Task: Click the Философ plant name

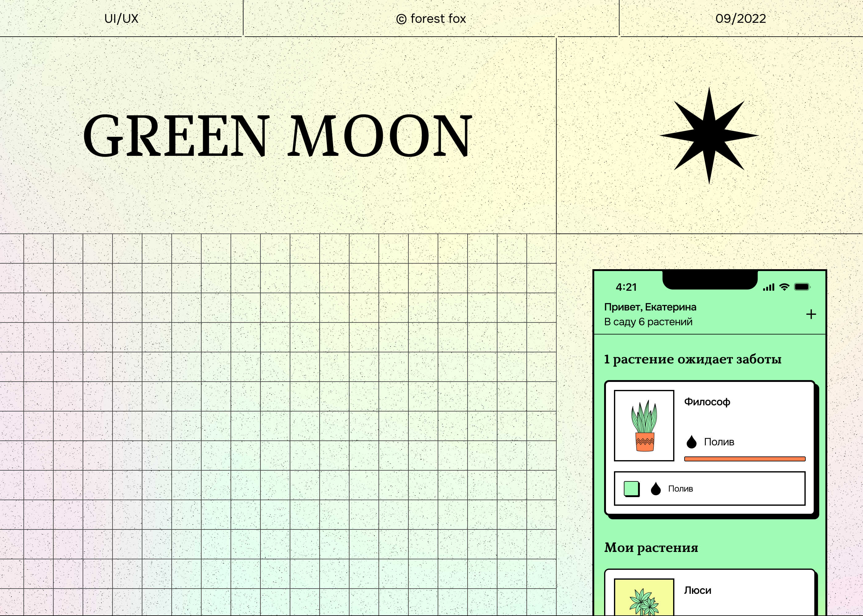Action: (707, 402)
